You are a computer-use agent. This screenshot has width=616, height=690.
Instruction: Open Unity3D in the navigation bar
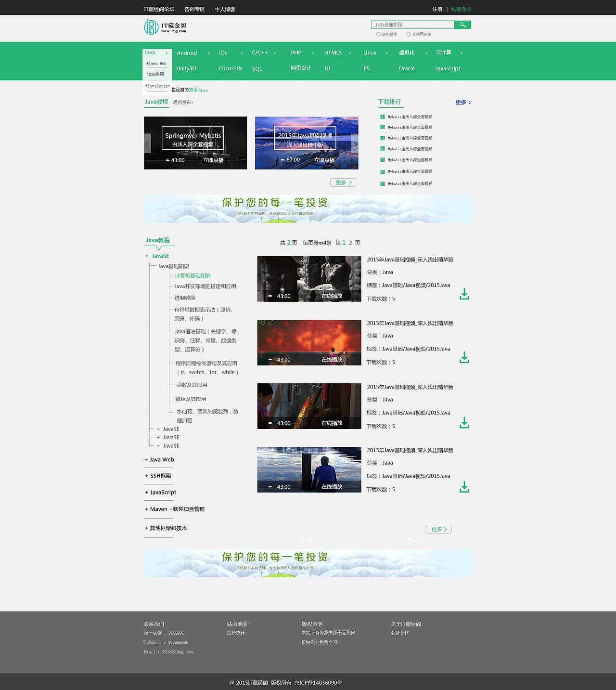pyautogui.click(x=186, y=68)
